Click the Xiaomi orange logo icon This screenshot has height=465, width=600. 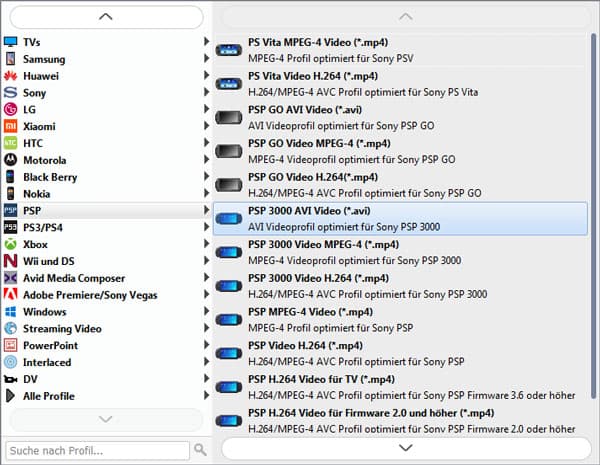pyautogui.click(x=10, y=126)
